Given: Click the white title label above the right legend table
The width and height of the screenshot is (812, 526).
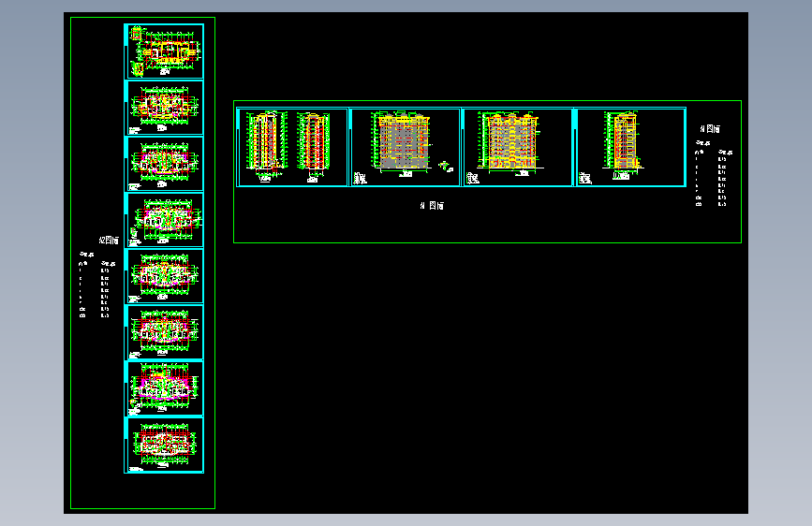Looking at the screenshot, I should pos(710,129).
